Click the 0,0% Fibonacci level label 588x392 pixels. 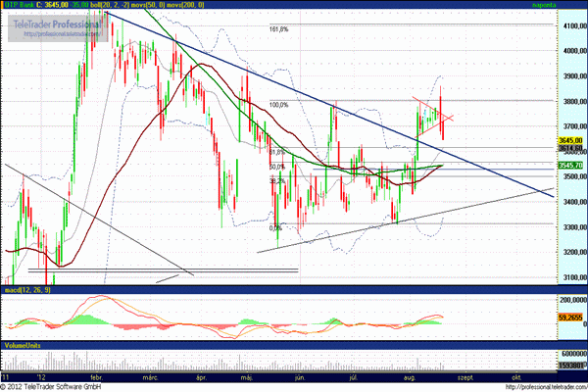click(x=275, y=227)
